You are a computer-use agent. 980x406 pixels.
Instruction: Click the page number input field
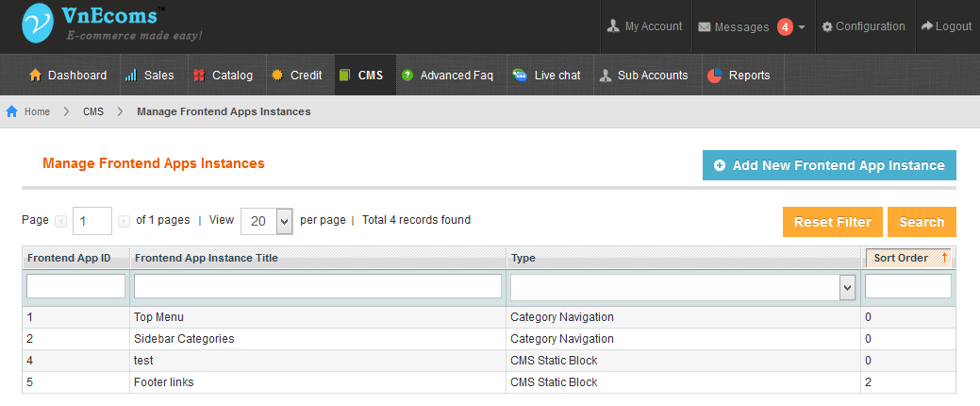92,221
